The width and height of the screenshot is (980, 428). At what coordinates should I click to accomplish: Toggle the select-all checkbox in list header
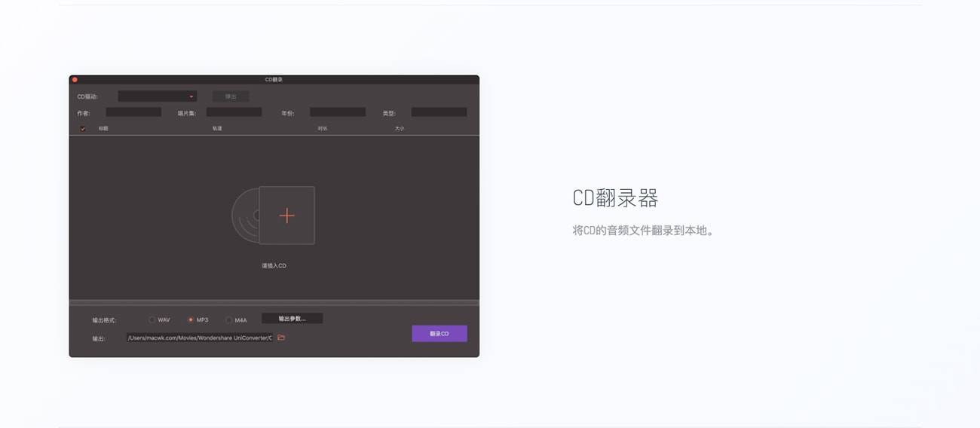(83, 129)
